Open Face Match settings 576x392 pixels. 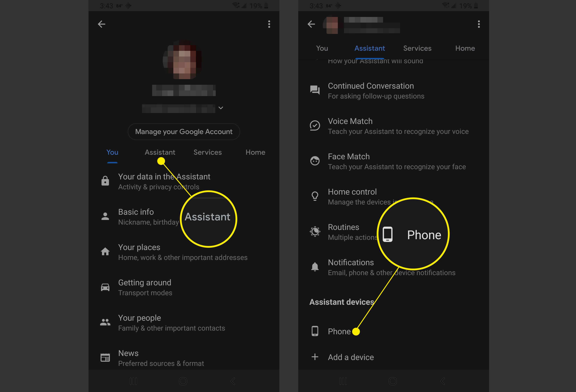pyautogui.click(x=393, y=161)
